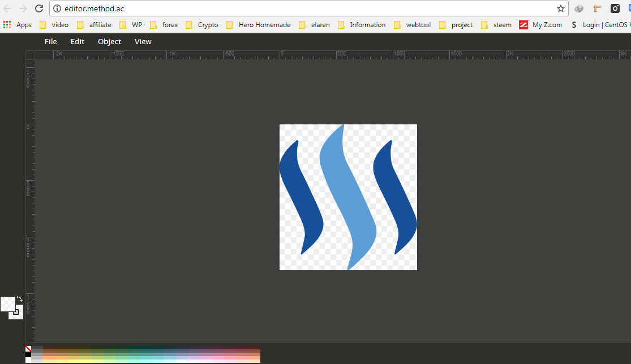Pick the white swatch in palette
Image resolution: width=631 pixels, height=364 pixels.
tap(28, 360)
